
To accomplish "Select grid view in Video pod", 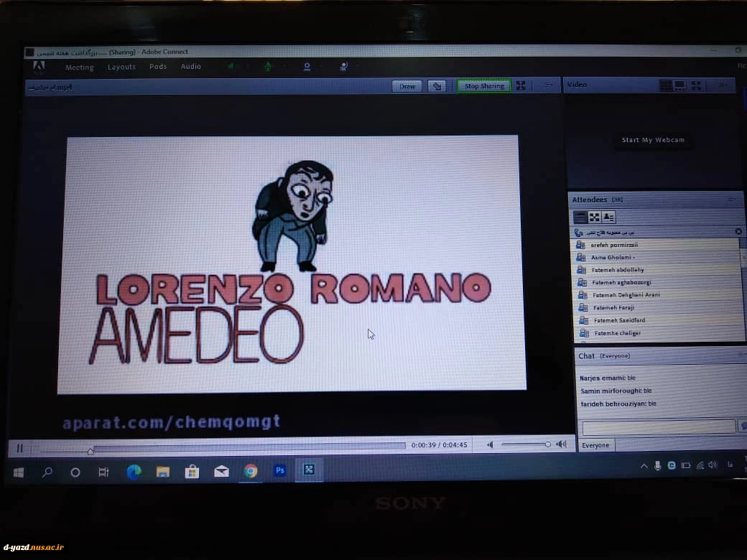I will [x=666, y=85].
